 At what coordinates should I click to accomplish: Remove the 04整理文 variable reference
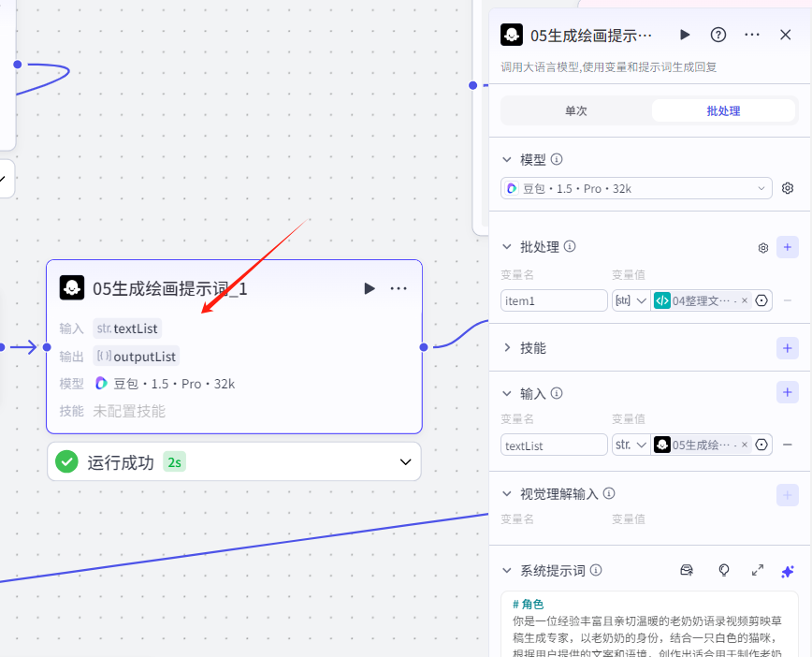tap(744, 300)
